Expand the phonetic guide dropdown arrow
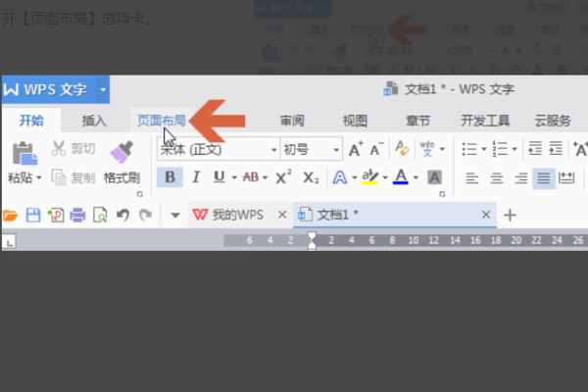 point(443,149)
